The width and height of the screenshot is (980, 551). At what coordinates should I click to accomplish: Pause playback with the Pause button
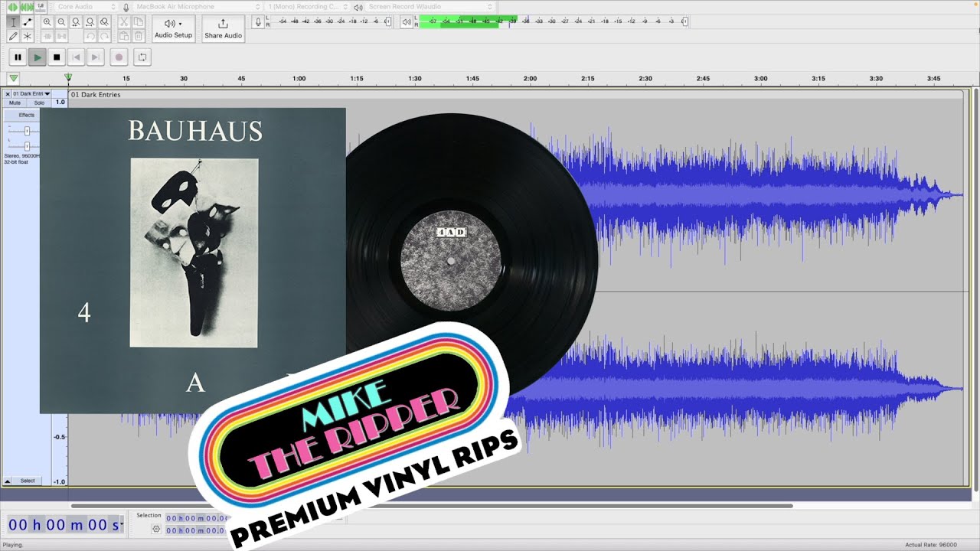[18, 57]
